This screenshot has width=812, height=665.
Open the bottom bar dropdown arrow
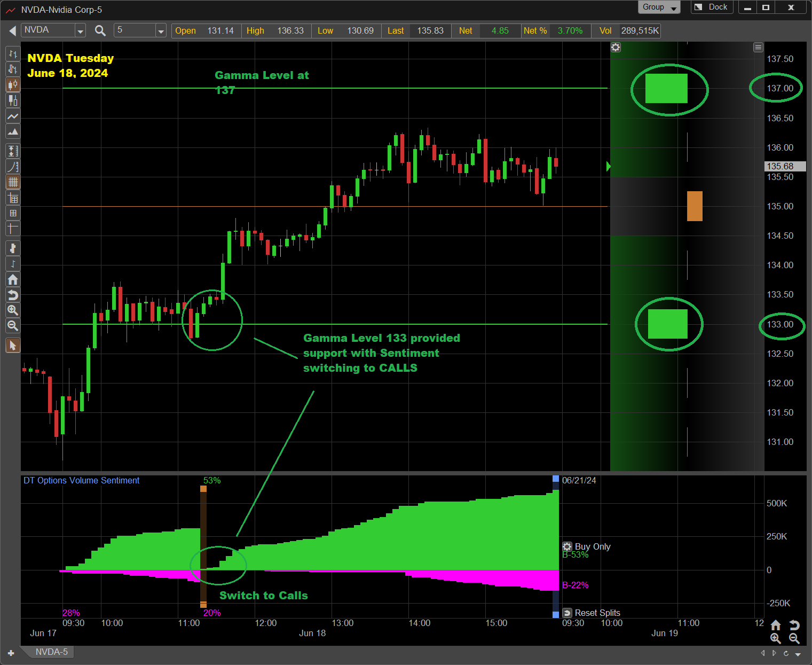tap(798, 654)
